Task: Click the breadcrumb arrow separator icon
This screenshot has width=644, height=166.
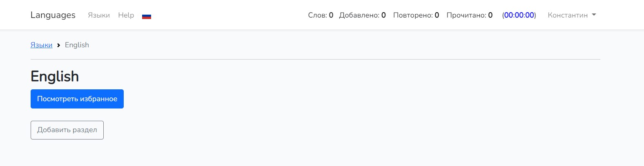Action: (x=58, y=45)
